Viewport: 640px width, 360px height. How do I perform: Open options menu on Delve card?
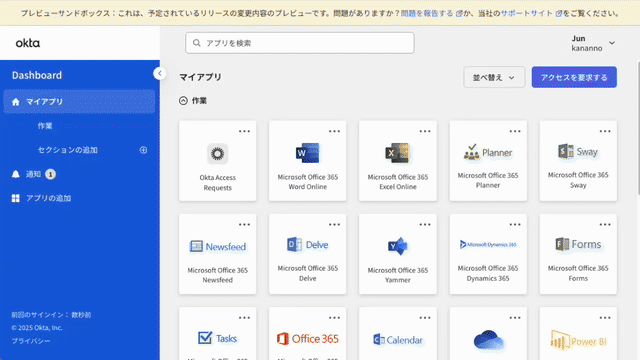334,224
